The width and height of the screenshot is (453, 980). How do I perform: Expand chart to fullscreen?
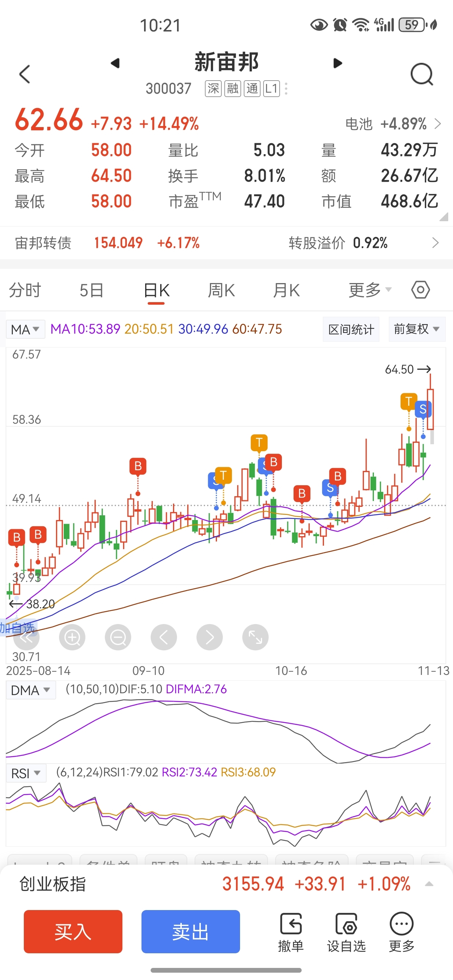tap(255, 637)
